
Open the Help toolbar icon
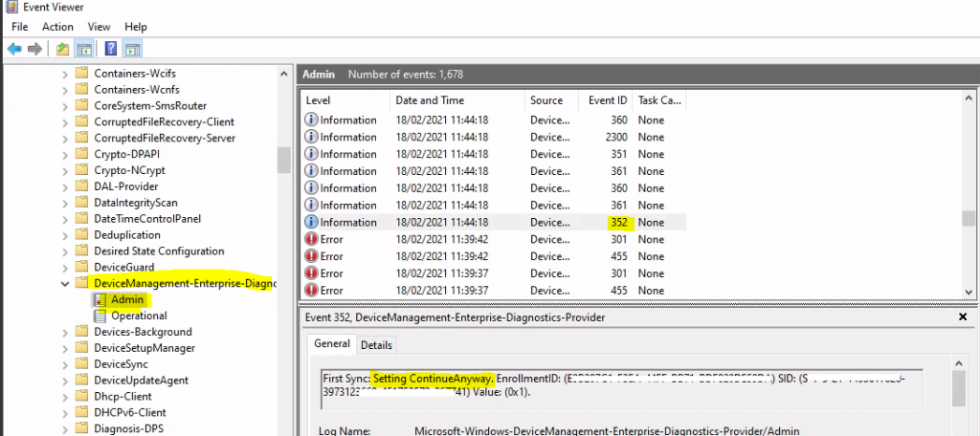[111, 49]
